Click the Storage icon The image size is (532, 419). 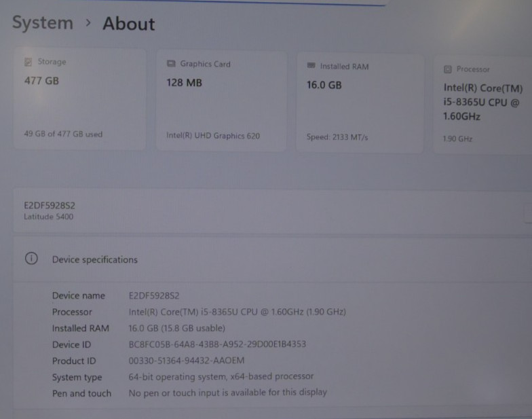coord(28,62)
